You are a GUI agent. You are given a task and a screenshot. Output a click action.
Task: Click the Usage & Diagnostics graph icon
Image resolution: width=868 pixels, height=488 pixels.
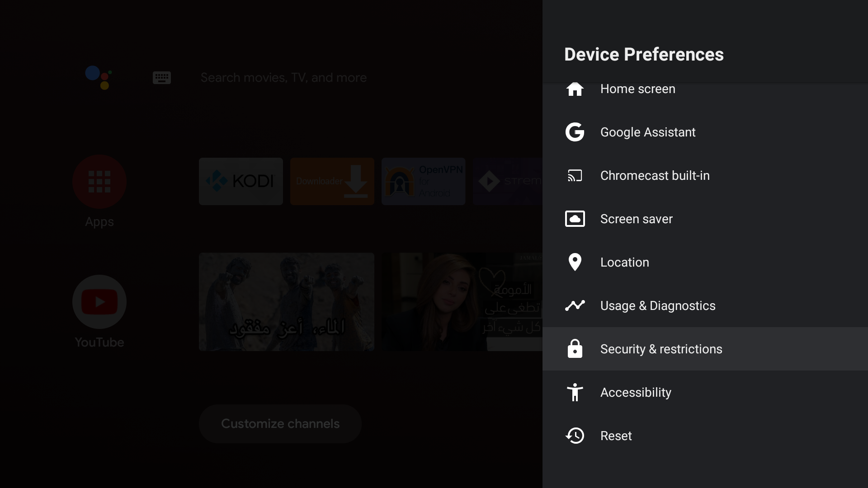coord(575,305)
